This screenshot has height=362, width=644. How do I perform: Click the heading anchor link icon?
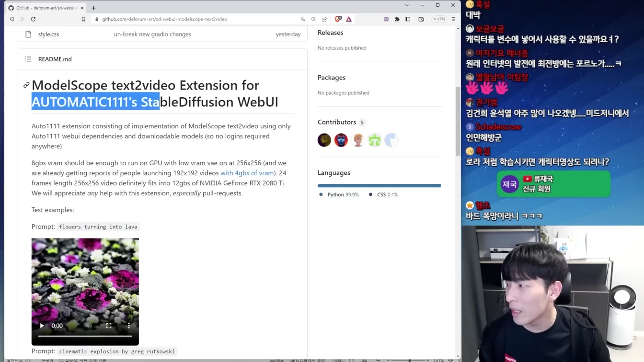[26, 85]
